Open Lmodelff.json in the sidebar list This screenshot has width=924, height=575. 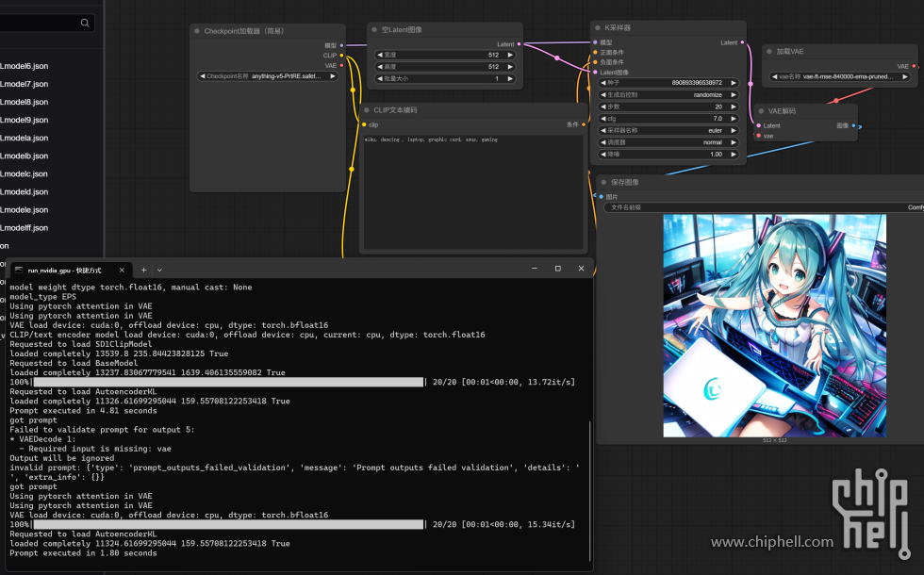tap(25, 227)
